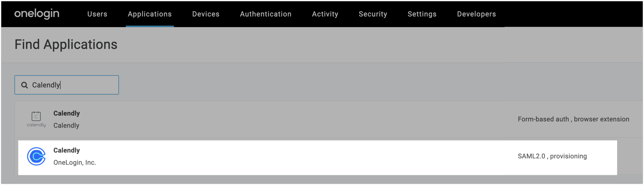Open the Users menu
644x185 pixels.
97,14
